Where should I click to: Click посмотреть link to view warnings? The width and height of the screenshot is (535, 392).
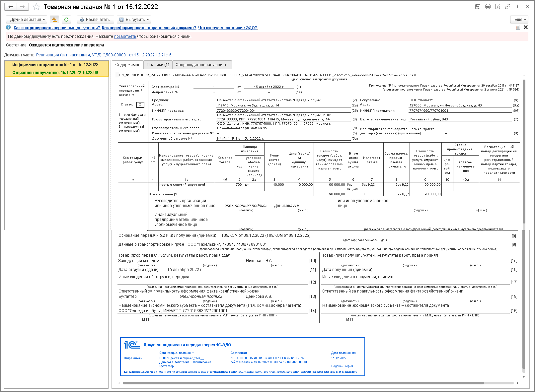[125, 36]
